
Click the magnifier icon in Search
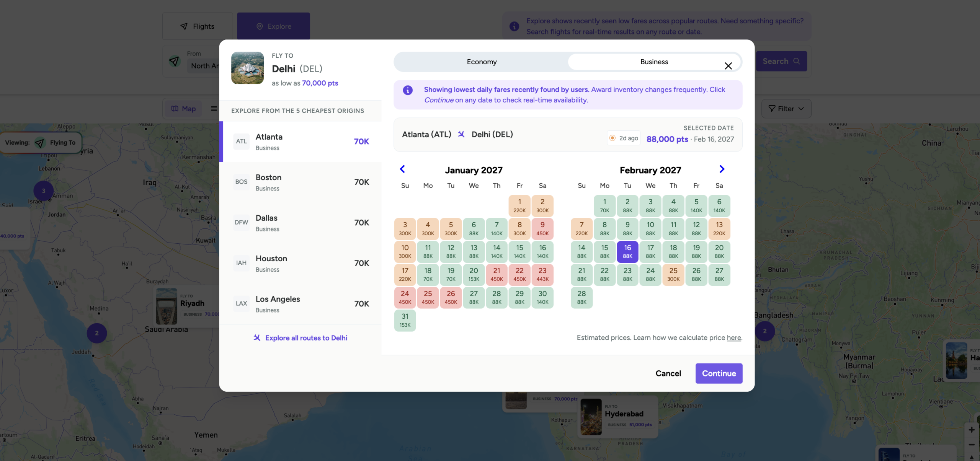(797, 61)
